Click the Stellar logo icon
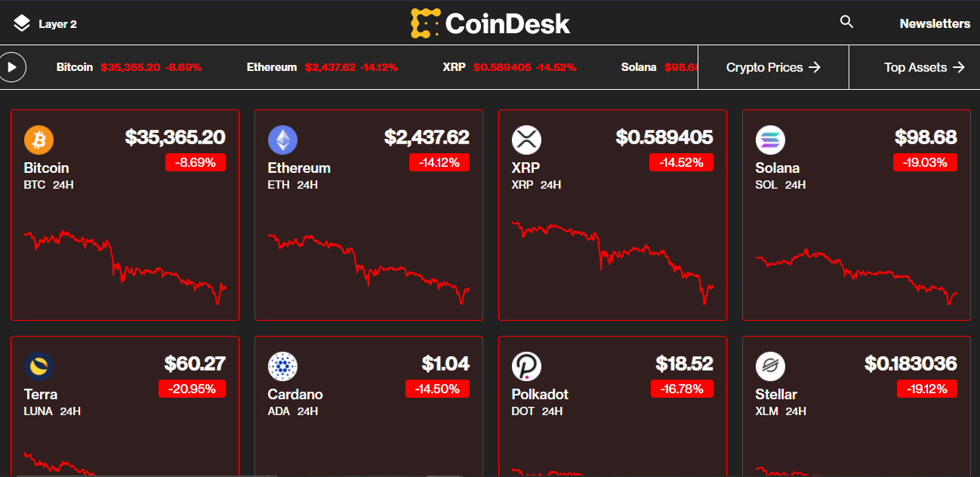This screenshot has width=980, height=477. click(x=770, y=366)
